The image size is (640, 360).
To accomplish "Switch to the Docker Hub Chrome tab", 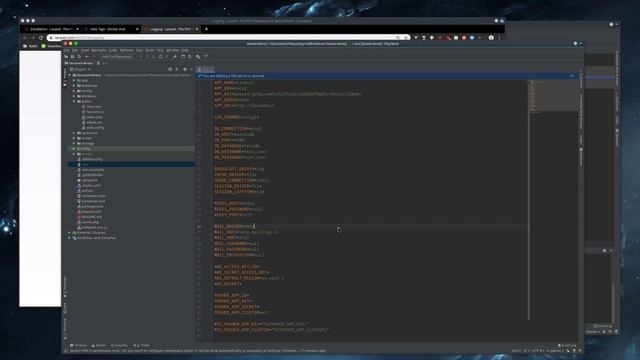I will click(110, 29).
